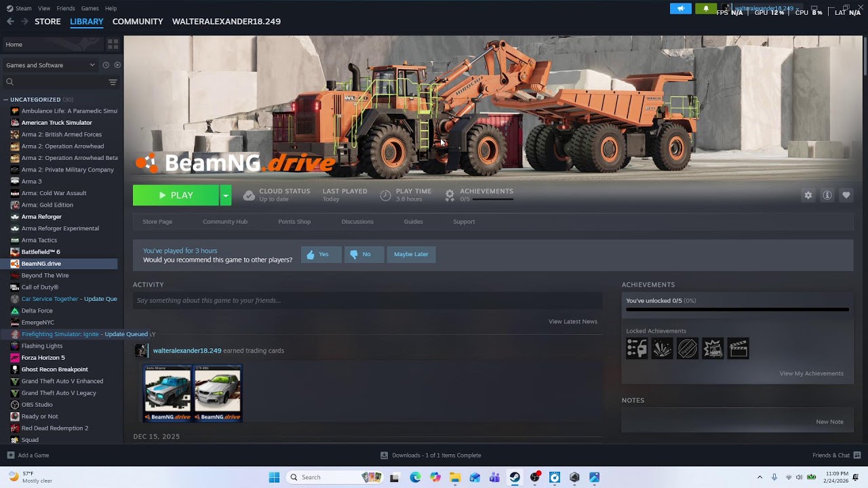Viewport: 868px width, 488px height.
Task: Show hidden system tray icons chevron
Action: [759, 477]
